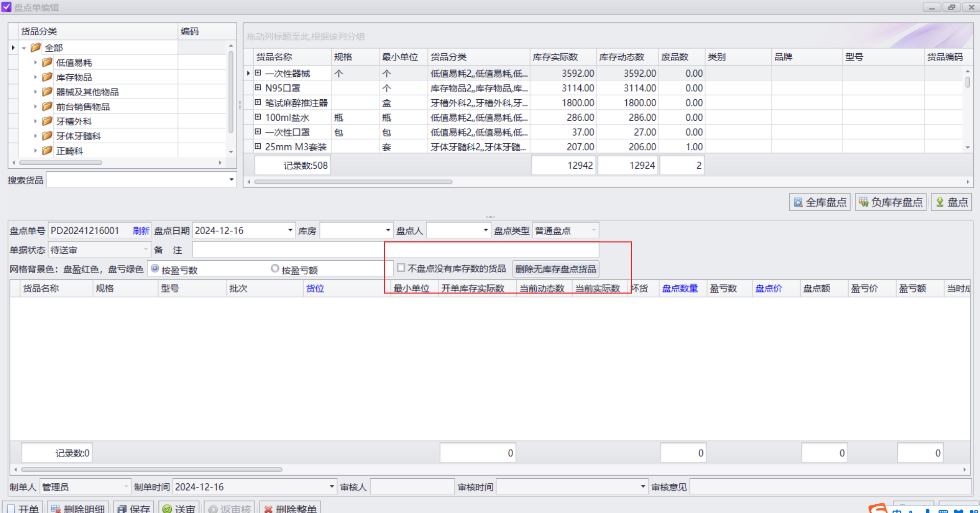The width and height of the screenshot is (980, 513).
Task: Click the 货品分类 tree column header
Action: tap(98, 31)
